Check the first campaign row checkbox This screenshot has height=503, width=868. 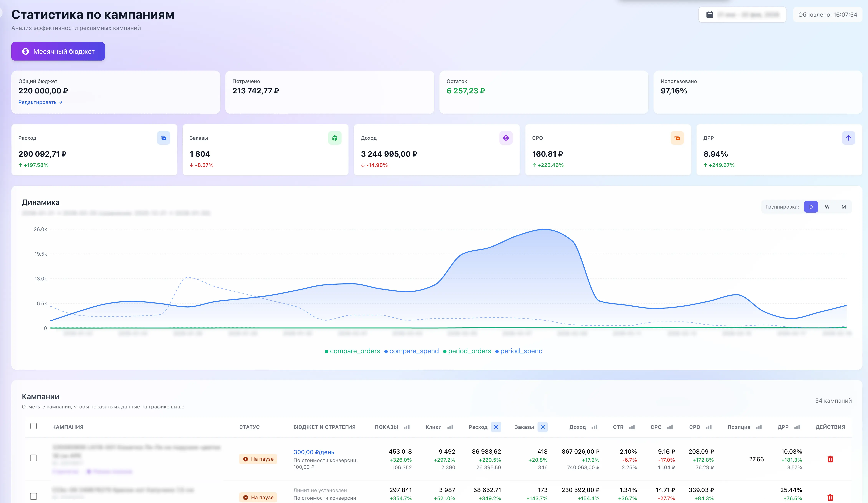coord(33,458)
